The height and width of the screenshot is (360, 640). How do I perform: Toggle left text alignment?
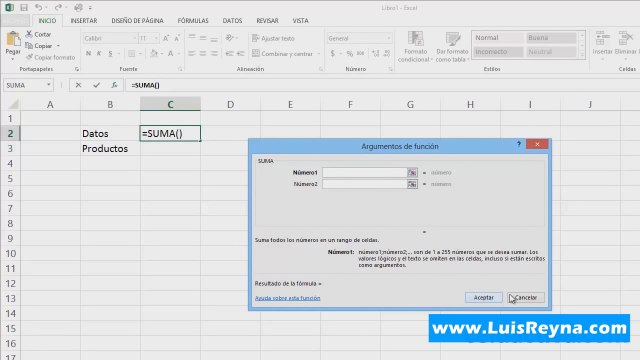[x=191, y=53]
